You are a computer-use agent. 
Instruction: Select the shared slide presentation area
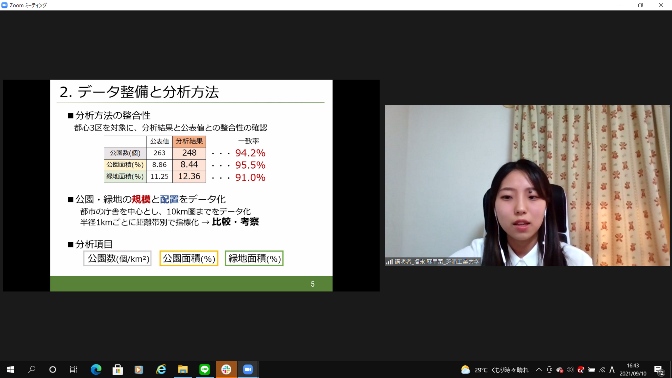click(x=191, y=186)
